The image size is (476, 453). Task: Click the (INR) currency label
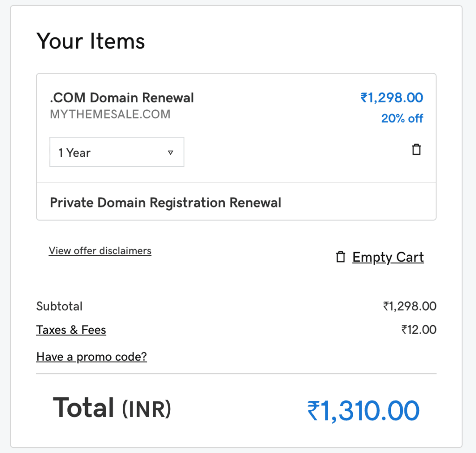tap(146, 409)
